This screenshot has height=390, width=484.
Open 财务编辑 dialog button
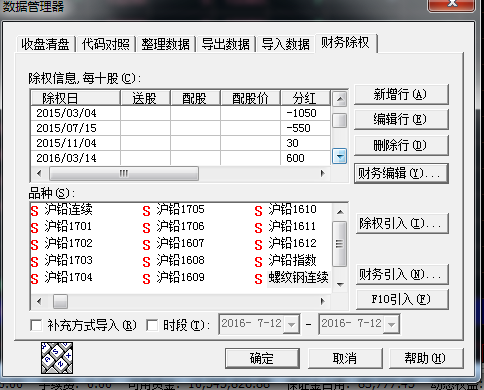click(x=401, y=173)
